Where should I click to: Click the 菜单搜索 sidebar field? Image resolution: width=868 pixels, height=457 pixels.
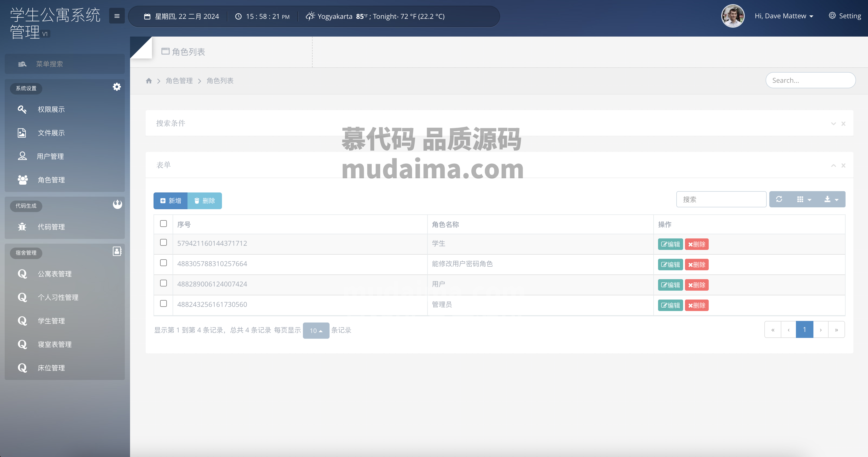click(65, 64)
